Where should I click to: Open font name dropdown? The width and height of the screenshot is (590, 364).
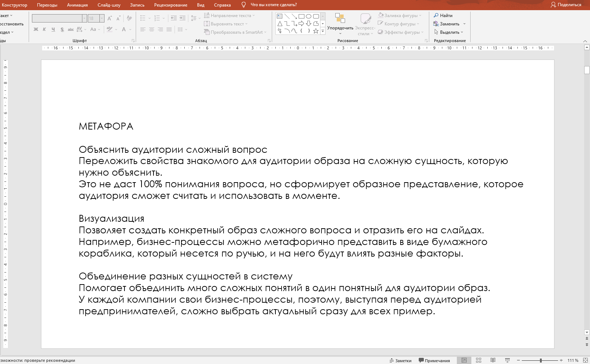(84, 18)
